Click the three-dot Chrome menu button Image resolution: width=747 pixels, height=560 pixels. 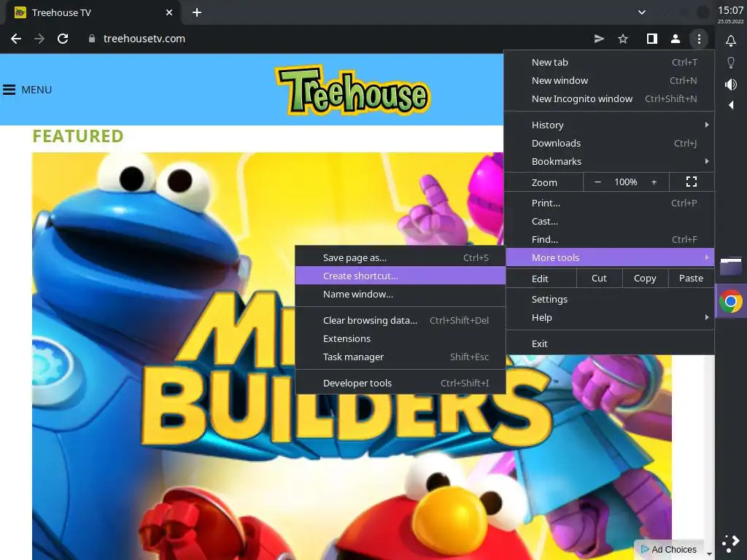click(x=699, y=39)
